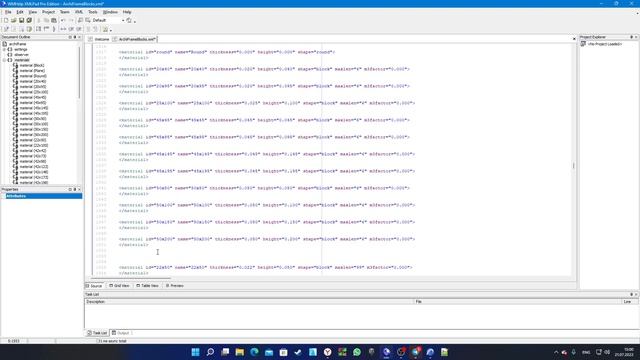Image resolution: width=640 pixels, height=360 pixels.
Task: Switch to the Grid View tab
Action: pyautogui.click(x=119, y=286)
